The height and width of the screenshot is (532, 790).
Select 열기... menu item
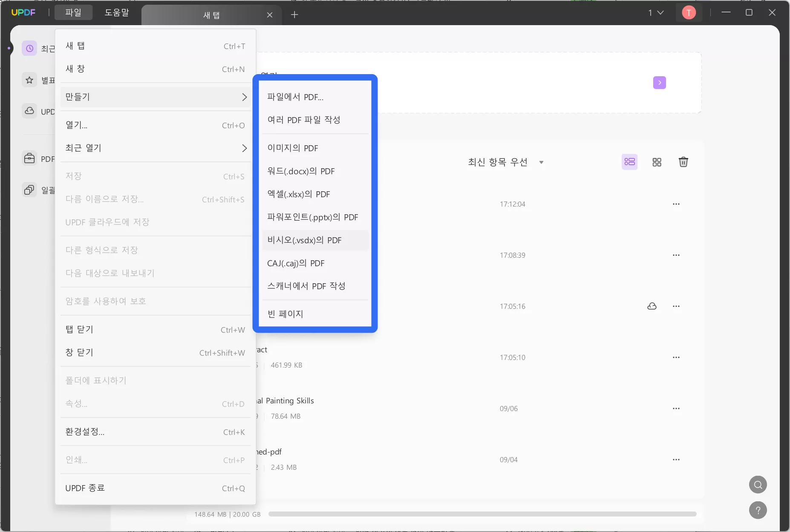pyautogui.click(x=156, y=125)
